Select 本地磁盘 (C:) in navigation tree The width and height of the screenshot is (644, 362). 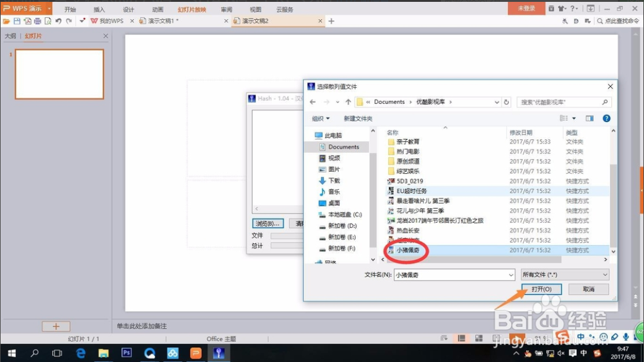[x=345, y=215]
